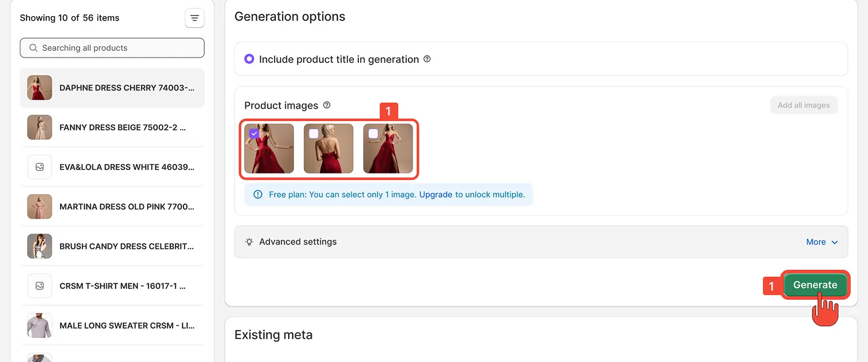The width and height of the screenshot is (868, 362).
Task: Click placeholder image icon for EVA&LOLA DRESS WHITE
Action: click(39, 167)
